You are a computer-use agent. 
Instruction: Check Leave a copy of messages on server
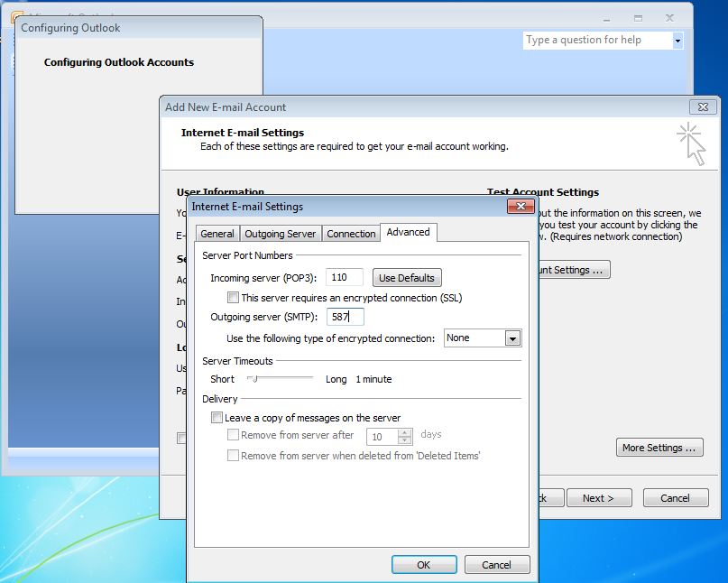[x=217, y=417]
